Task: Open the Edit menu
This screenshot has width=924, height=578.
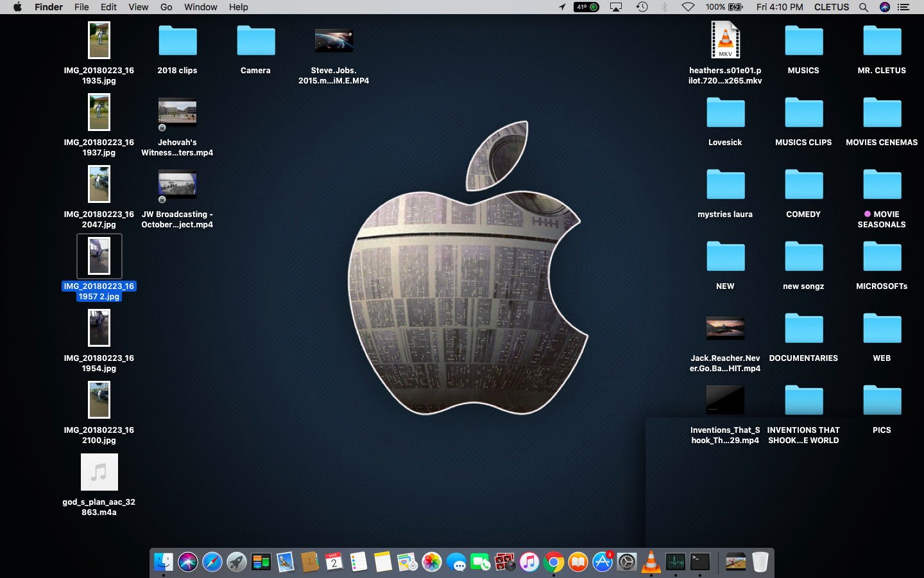Action: pos(108,7)
